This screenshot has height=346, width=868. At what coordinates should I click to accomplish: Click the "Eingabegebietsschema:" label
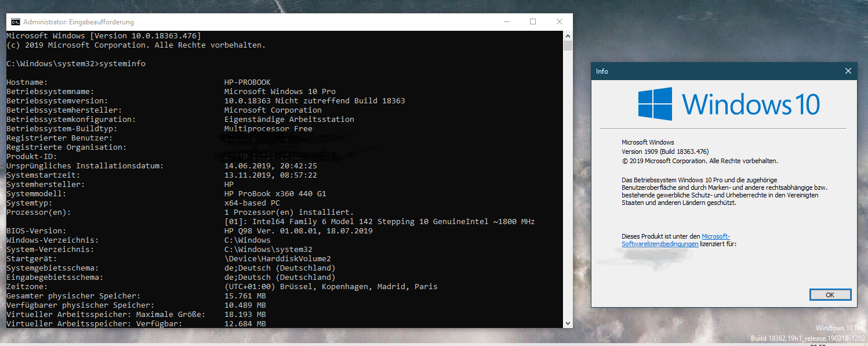[x=55, y=277]
